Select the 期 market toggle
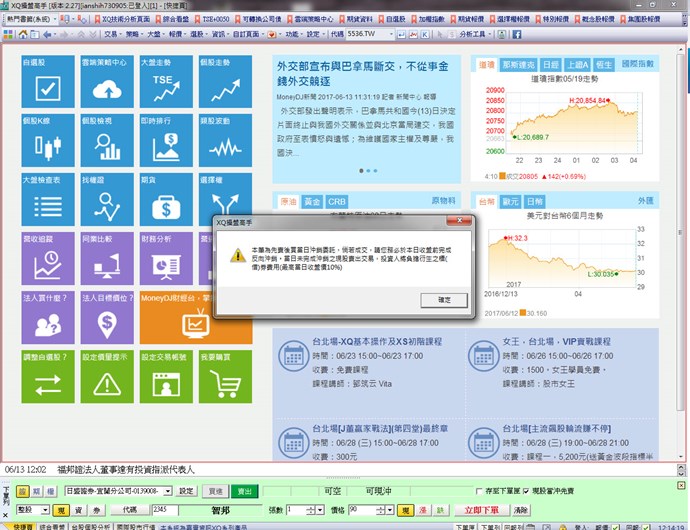690x530 pixels. (x=36, y=491)
